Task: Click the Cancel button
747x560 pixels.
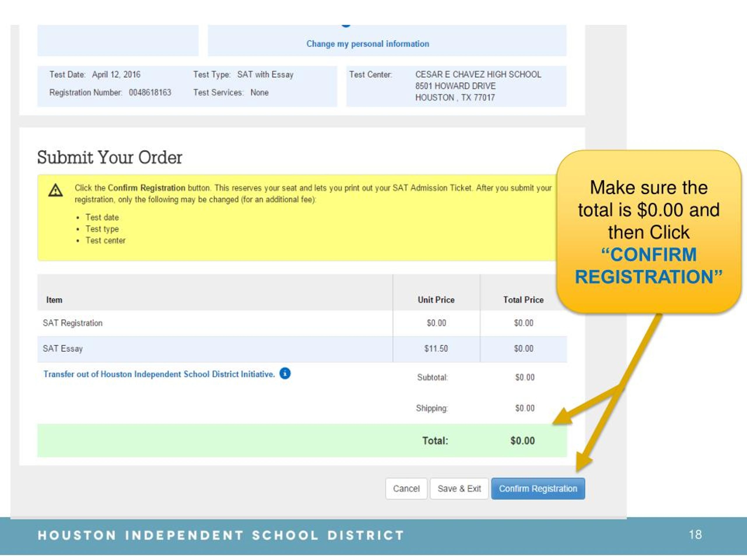Action: click(406, 489)
